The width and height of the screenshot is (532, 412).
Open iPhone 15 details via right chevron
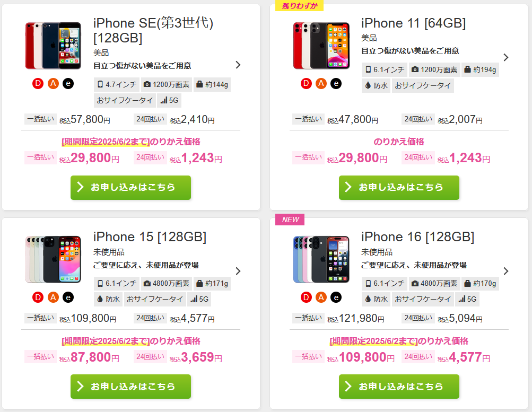(238, 271)
